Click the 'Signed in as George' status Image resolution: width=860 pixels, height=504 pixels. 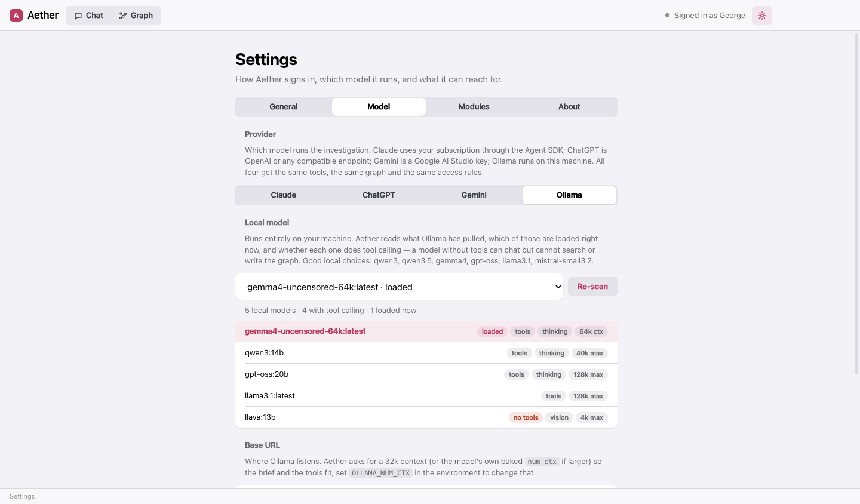[705, 16]
